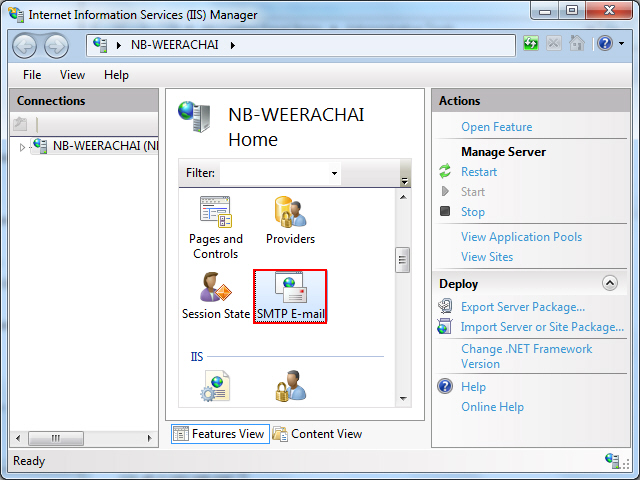Image resolution: width=640 pixels, height=480 pixels.
Task: Click the Start action text
Action: (473, 192)
